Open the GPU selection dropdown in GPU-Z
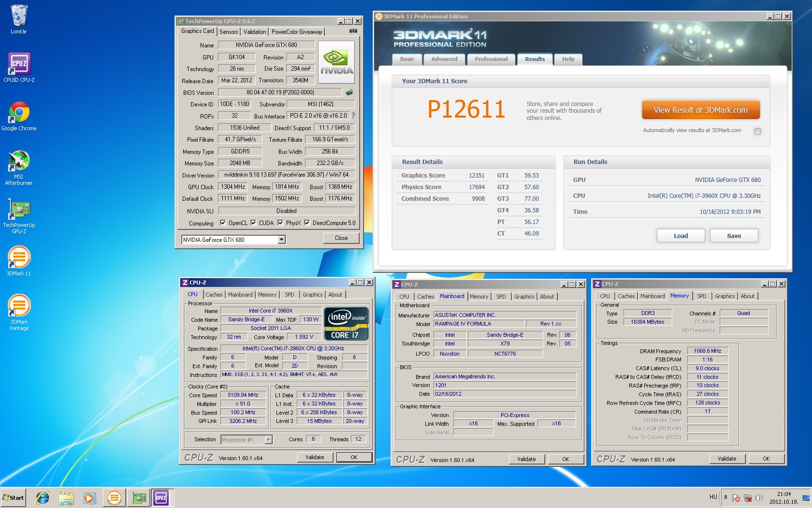Viewport: 812px width, 508px height. [282, 240]
